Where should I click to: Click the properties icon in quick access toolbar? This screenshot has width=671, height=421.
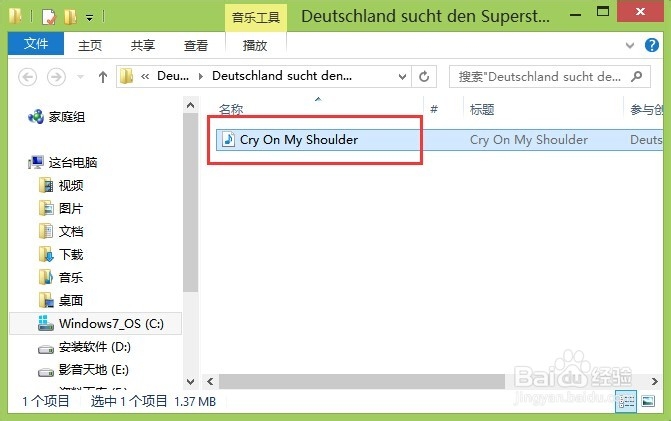tap(49, 17)
